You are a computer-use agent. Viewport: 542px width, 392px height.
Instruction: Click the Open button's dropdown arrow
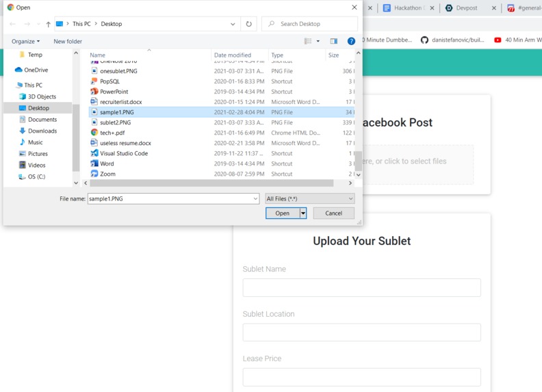click(303, 213)
